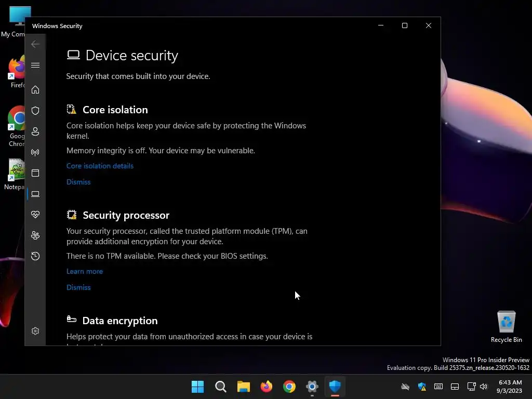Click Windows Security warning tray icon

click(x=422, y=387)
